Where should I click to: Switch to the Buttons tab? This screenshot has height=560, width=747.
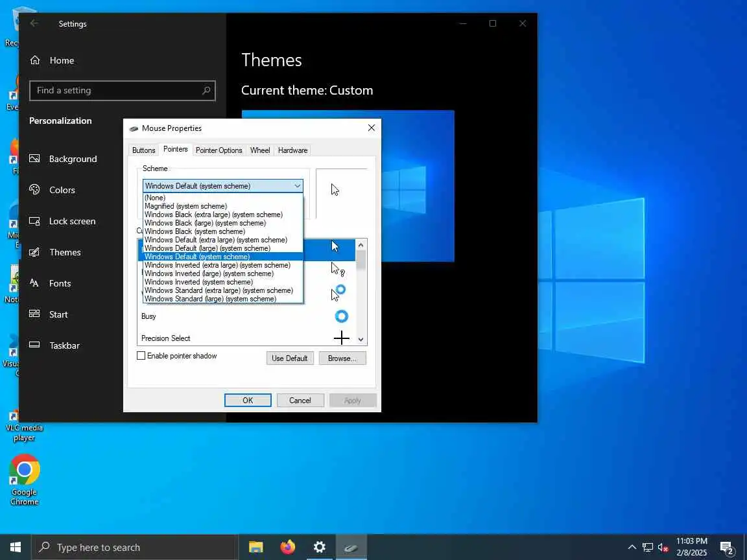[x=143, y=150]
